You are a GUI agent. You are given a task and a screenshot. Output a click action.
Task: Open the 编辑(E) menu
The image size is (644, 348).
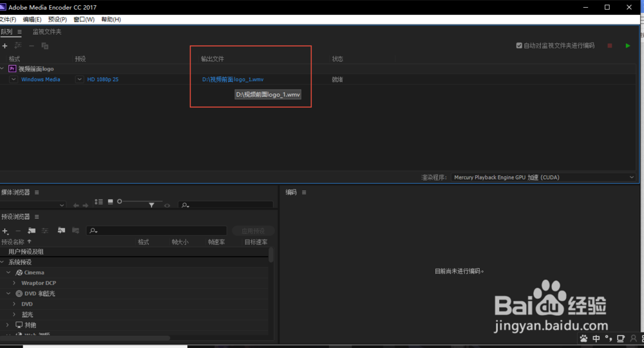[x=32, y=19]
